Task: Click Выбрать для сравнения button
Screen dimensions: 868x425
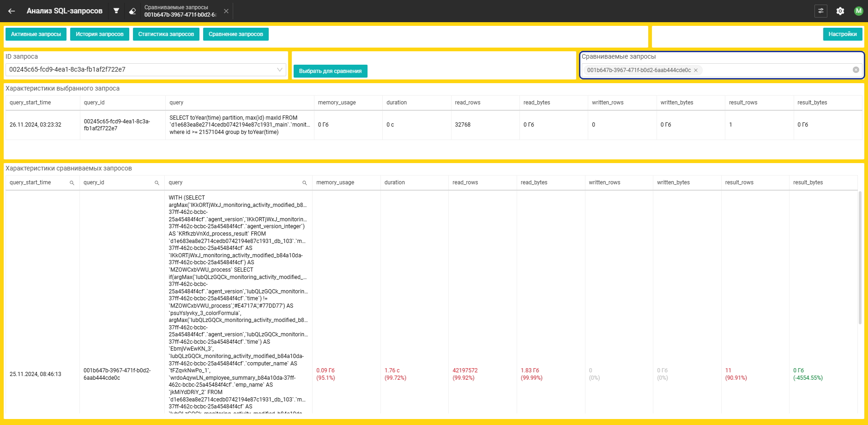Action: tap(331, 71)
